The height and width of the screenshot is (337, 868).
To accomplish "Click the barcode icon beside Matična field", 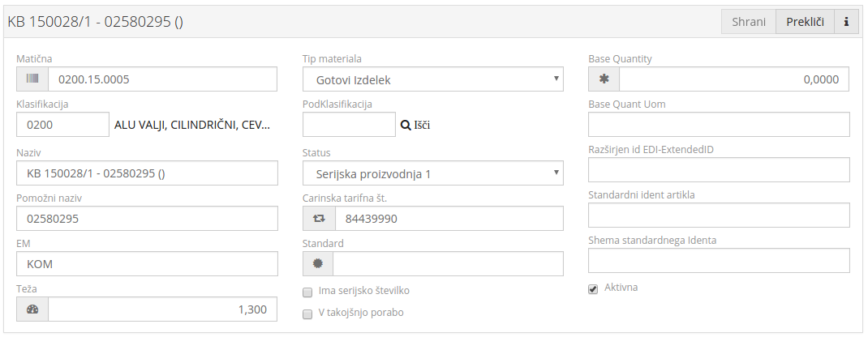I will 32,79.
